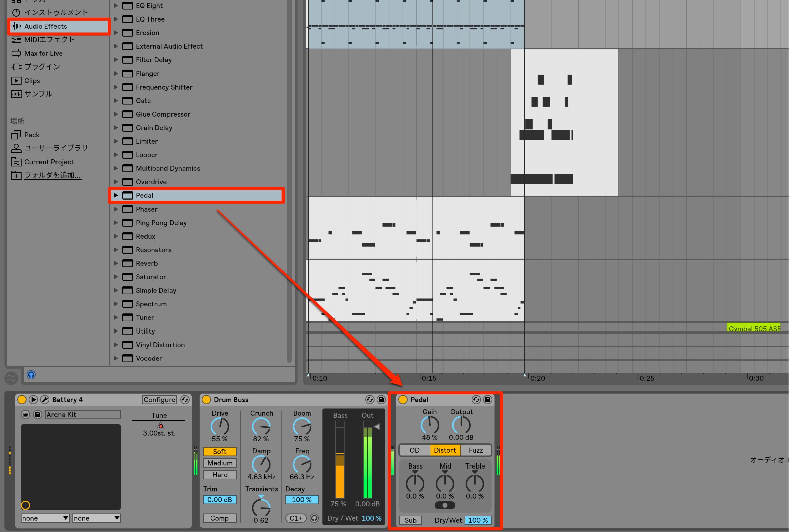This screenshot has height=532, width=789.
Task: Select Medium drive type
Action: (220, 463)
